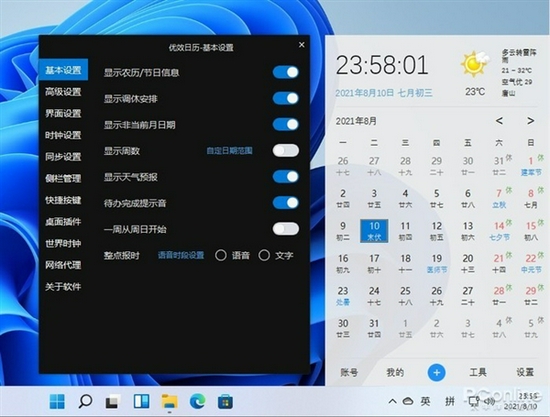
Task: Switch input language via 英 indicator
Action: (x=425, y=401)
